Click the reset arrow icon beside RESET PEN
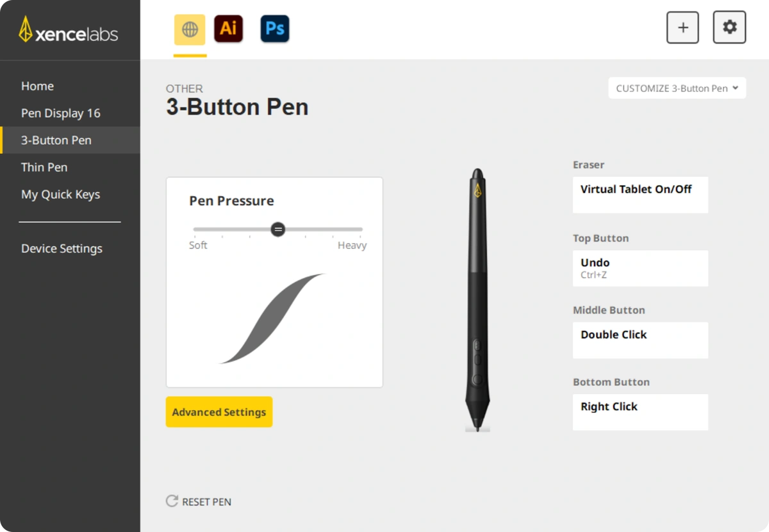 pos(172,501)
